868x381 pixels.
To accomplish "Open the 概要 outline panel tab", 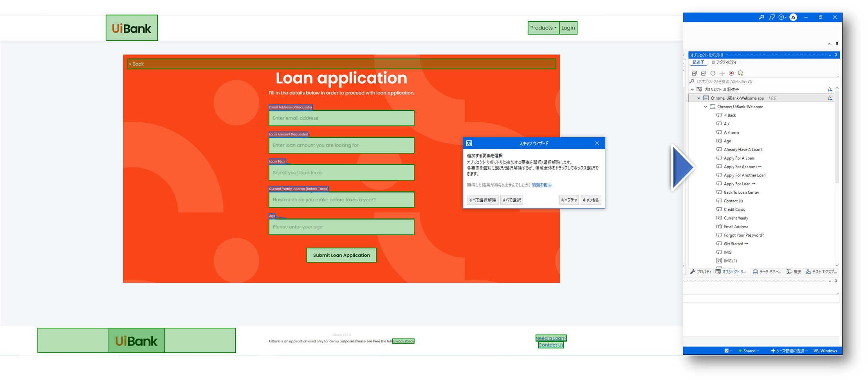I will pyautogui.click(x=794, y=272).
